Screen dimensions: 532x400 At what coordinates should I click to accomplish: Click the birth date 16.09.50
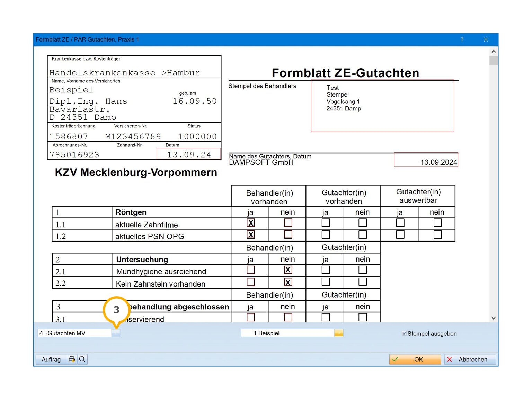coord(195,101)
